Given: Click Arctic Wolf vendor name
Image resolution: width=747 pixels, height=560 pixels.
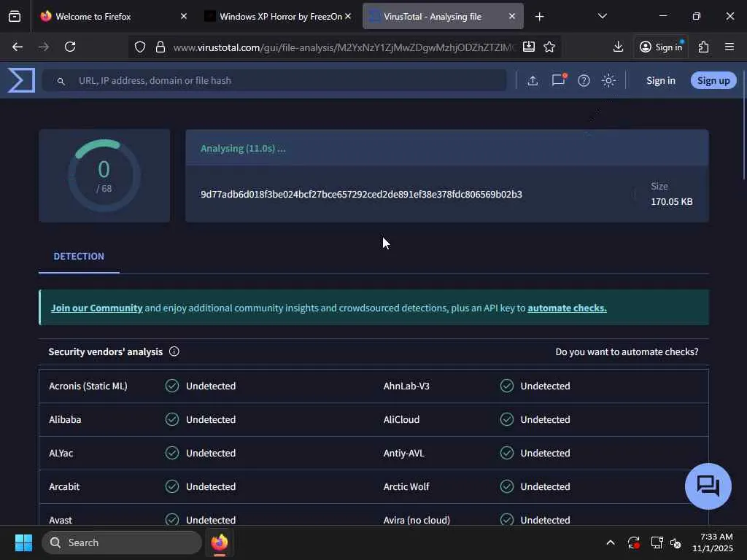Looking at the screenshot, I should (x=406, y=486).
